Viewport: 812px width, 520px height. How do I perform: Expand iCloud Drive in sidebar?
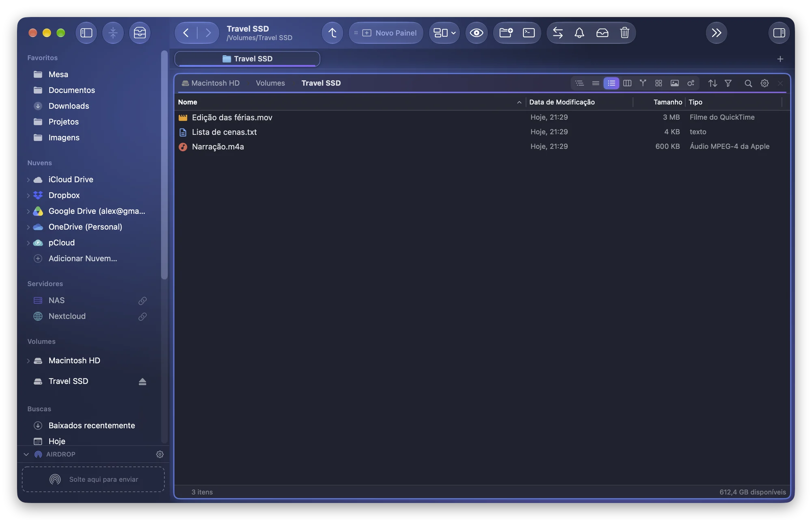(x=28, y=179)
